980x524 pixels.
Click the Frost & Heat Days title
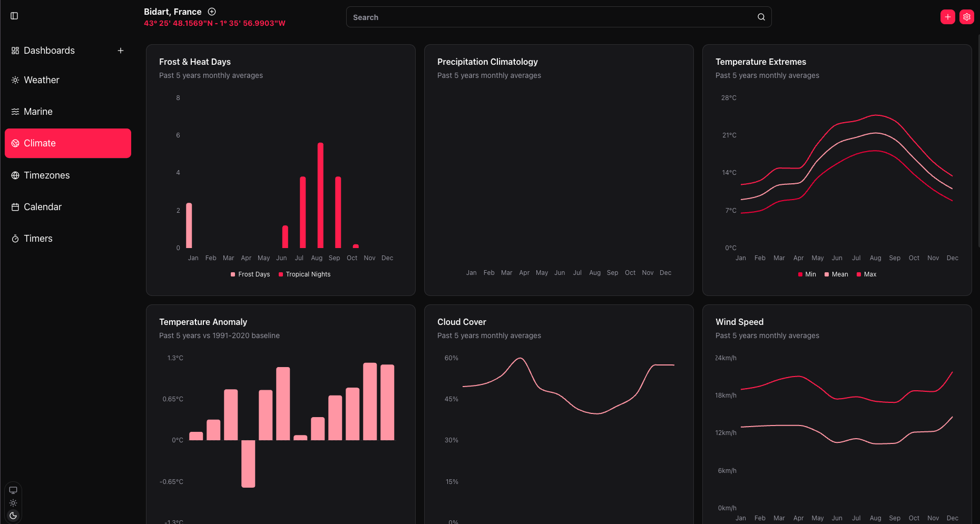coord(195,62)
